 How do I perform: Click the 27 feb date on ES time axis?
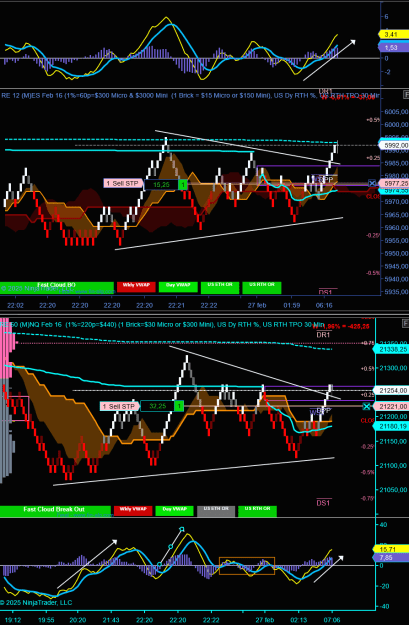click(x=257, y=305)
